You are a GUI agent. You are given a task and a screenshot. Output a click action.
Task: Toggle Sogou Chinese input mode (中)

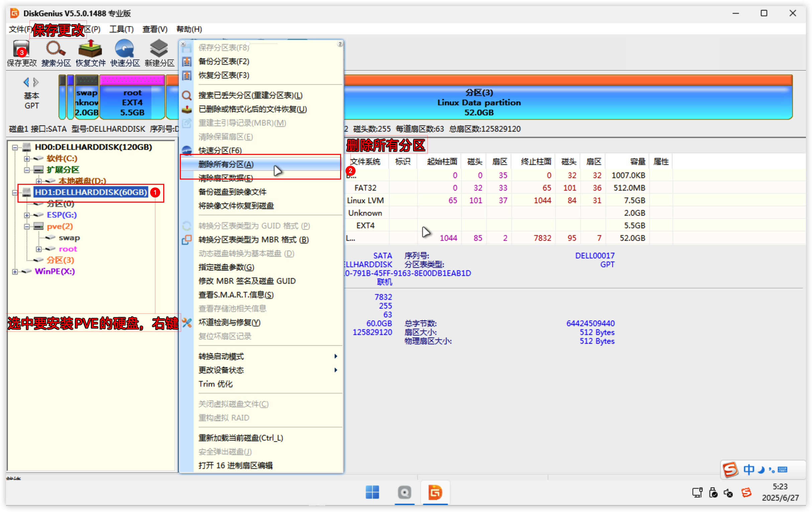(748, 470)
